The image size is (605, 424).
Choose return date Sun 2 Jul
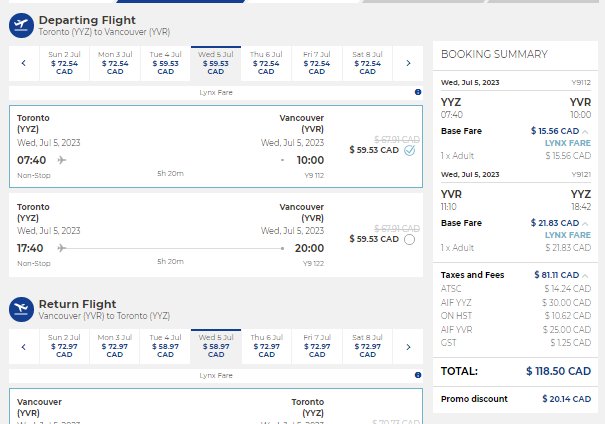coord(64,347)
